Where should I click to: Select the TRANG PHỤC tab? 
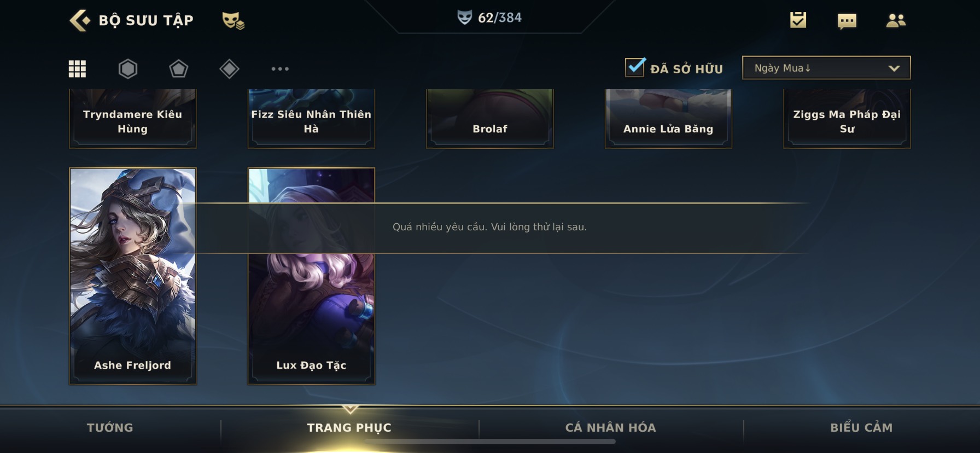pos(349,428)
